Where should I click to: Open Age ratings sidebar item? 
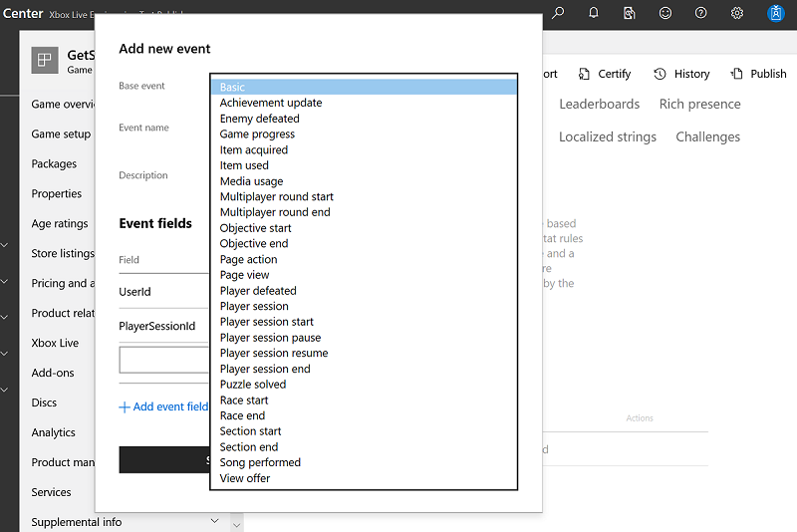point(60,223)
